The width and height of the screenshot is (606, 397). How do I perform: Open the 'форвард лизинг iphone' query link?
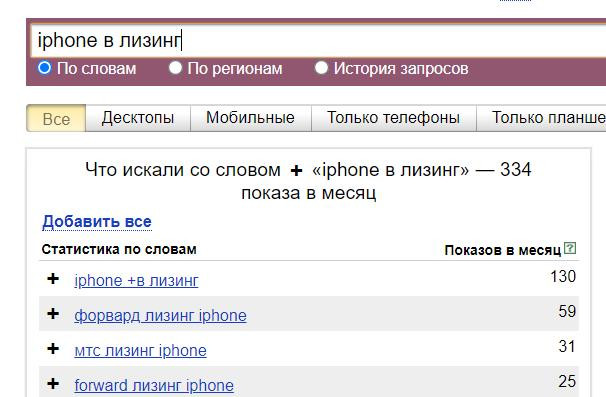(160, 316)
